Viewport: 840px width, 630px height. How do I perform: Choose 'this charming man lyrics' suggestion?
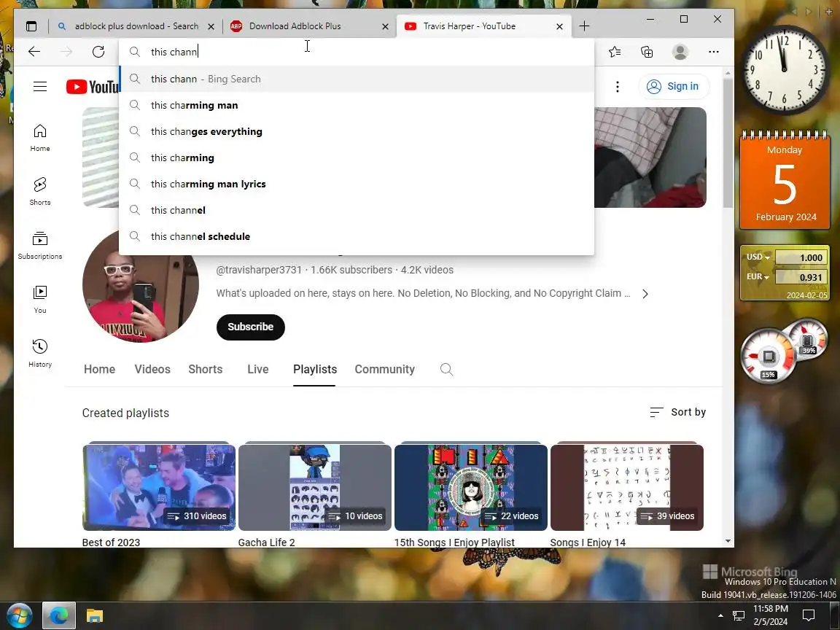click(357, 184)
